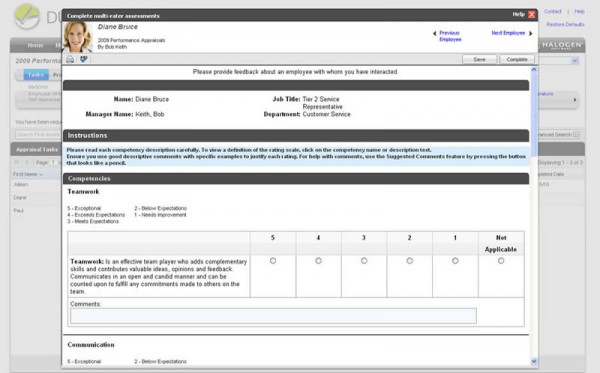Screen dimensions: 600x373
Task: Click the Save button
Action: point(479,59)
